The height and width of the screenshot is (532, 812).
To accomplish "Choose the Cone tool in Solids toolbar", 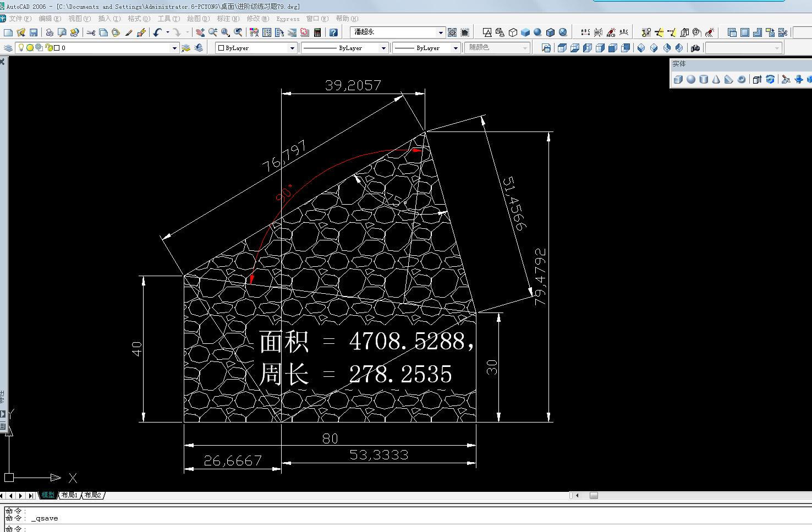I will tap(716, 79).
